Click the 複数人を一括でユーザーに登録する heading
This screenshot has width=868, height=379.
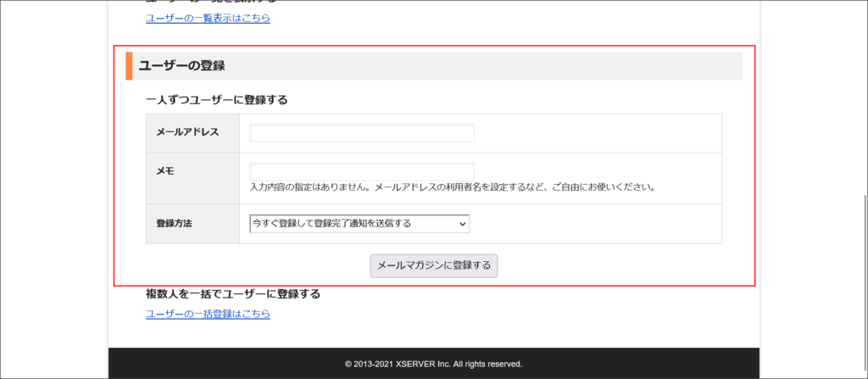pos(233,293)
